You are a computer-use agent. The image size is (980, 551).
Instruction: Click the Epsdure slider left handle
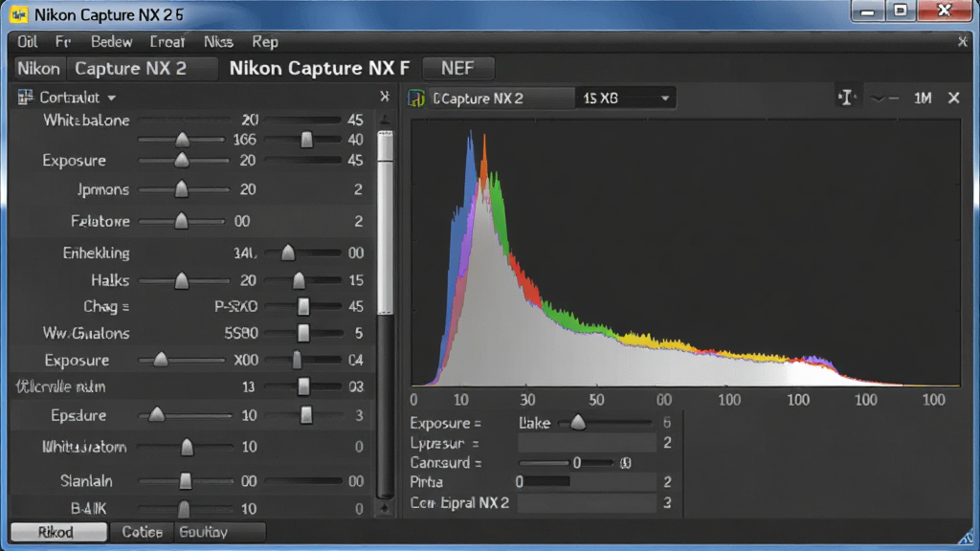[156, 414]
